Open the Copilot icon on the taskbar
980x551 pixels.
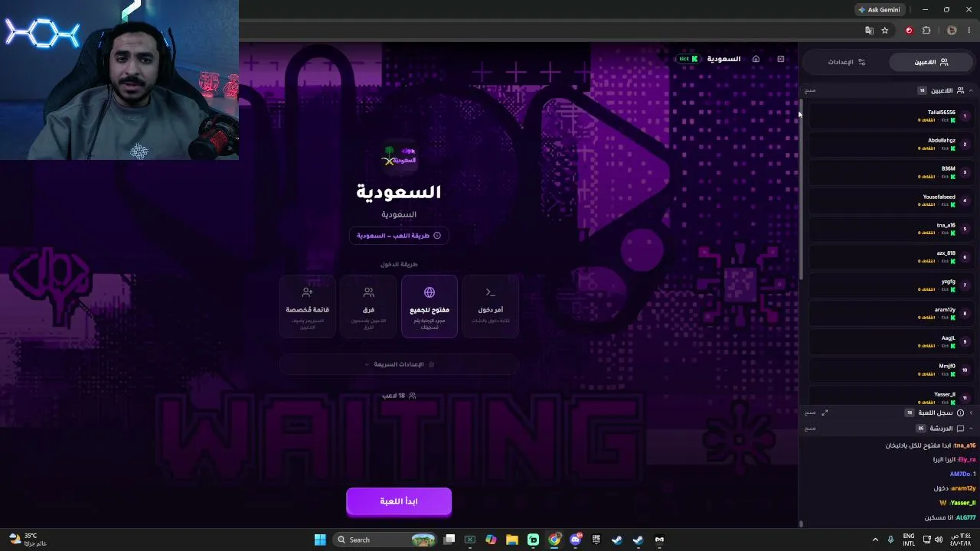pos(491,540)
